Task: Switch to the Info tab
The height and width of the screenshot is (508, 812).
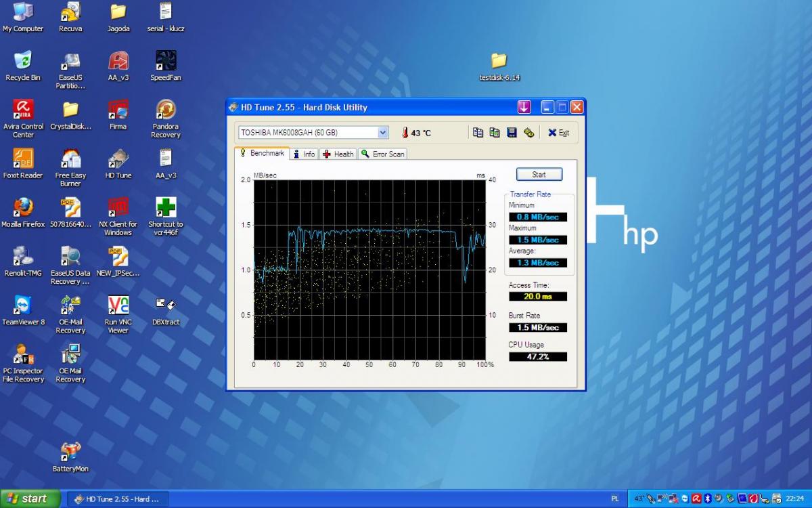Action: pos(304,154)
